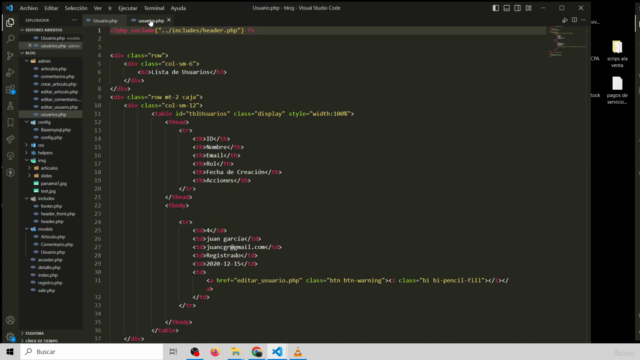The width and height of the screenshot is (640, 360).
Task: Toggle secondary side bar layout icon
Action: (x=517, y=8)
